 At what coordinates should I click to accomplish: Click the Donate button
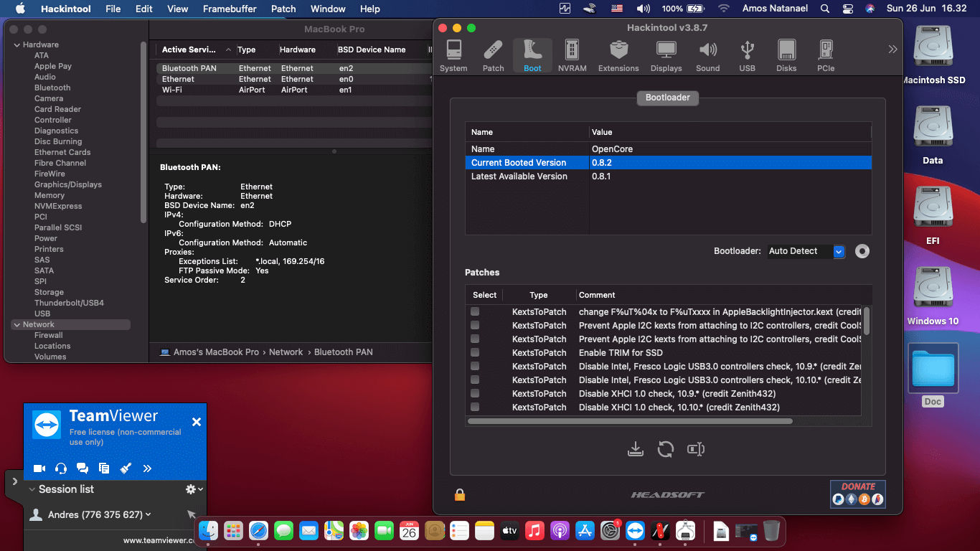tap(857, 494)
